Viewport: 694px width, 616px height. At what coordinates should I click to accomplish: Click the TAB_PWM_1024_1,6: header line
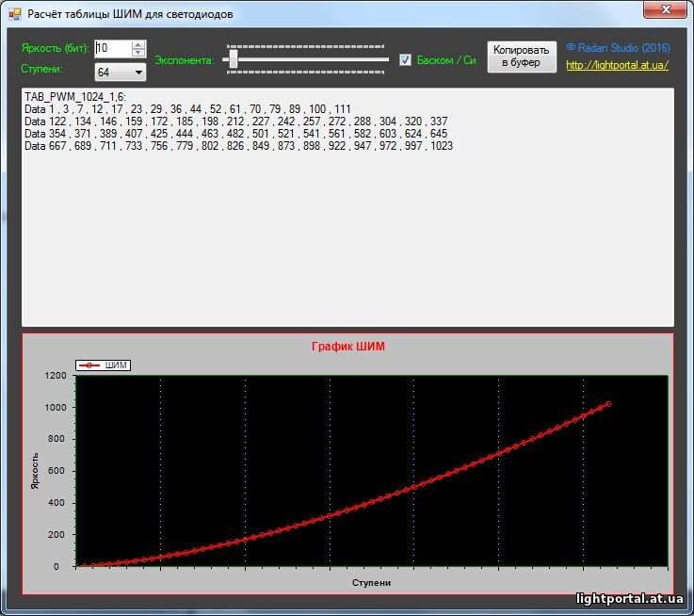point(75,96)
